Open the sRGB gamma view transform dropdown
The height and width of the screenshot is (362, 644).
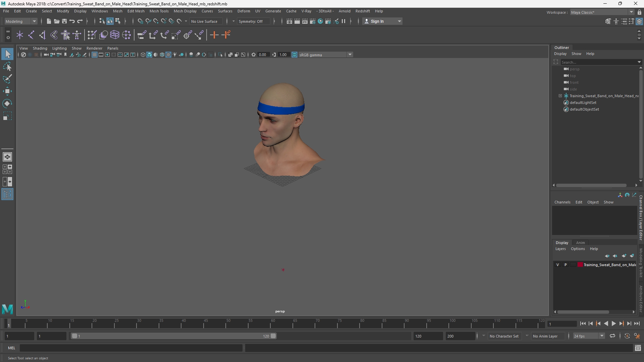coord(325,55)
